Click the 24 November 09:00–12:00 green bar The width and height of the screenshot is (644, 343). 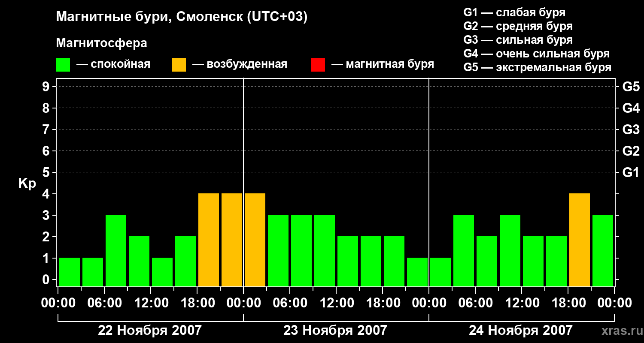pos(510,250)
